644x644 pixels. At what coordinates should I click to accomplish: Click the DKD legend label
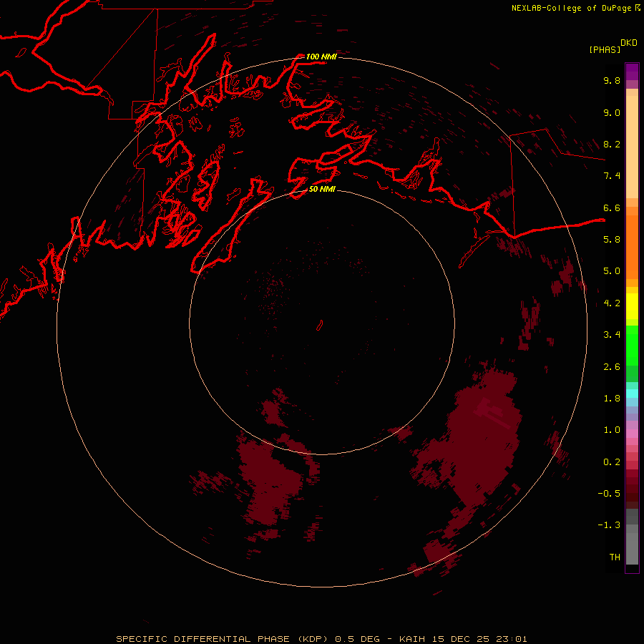629,43
